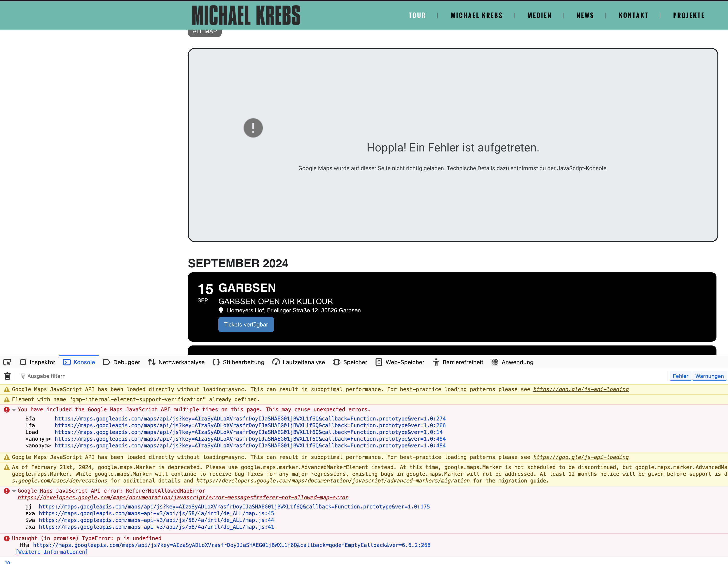The image size is (728, 564).
Task: Open the advanced-markers migration guide link
Action: [333, 481]
